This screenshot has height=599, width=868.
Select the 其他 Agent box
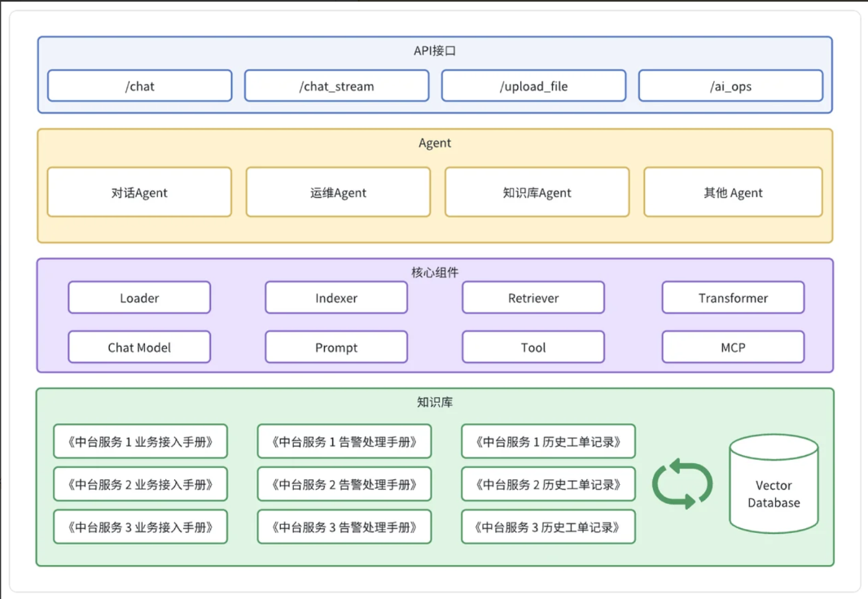[x=733, y=193]
